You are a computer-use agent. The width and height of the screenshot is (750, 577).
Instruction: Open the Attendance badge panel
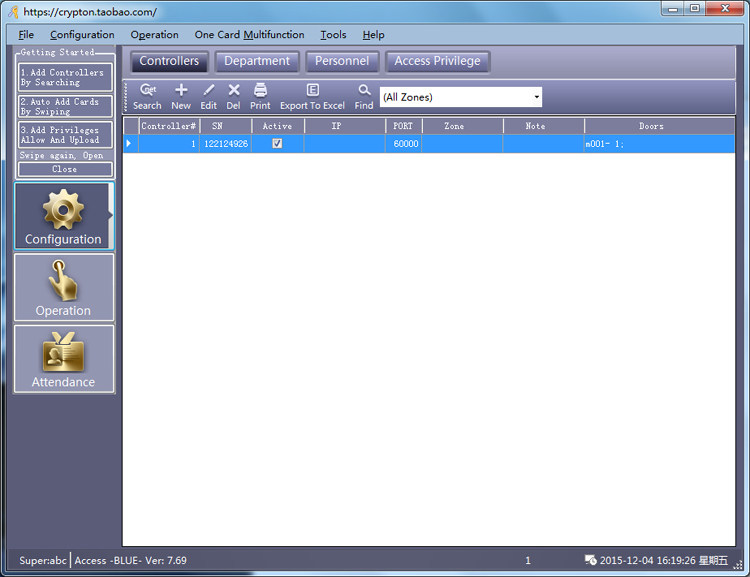(x=64, y=359)
